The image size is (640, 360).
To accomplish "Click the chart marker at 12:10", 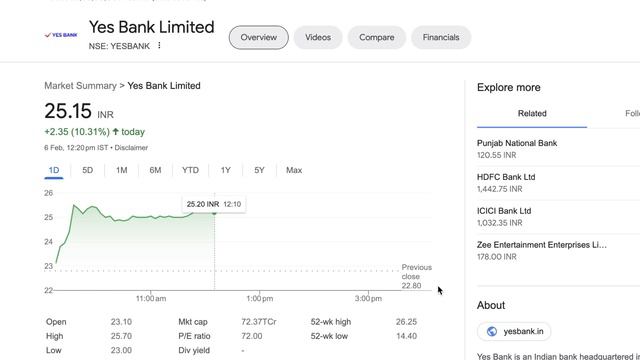I will pos(214,213).
